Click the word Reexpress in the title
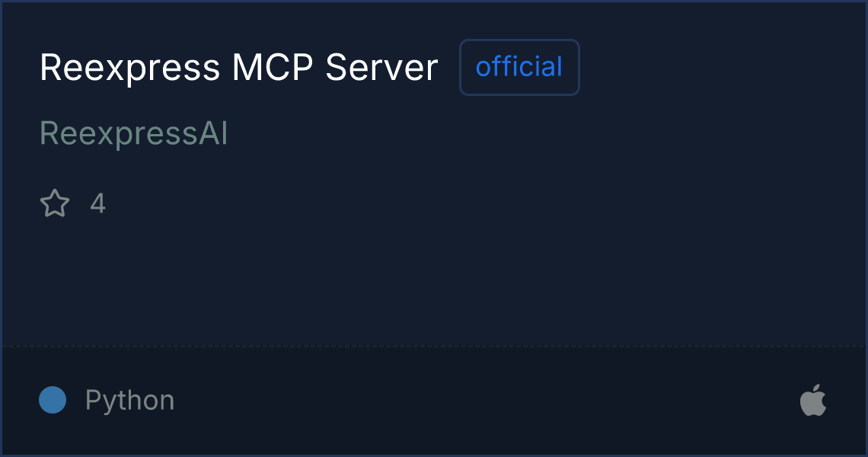Image resolution: width=868 pixels, height=457 pixels. coord(130,69)
